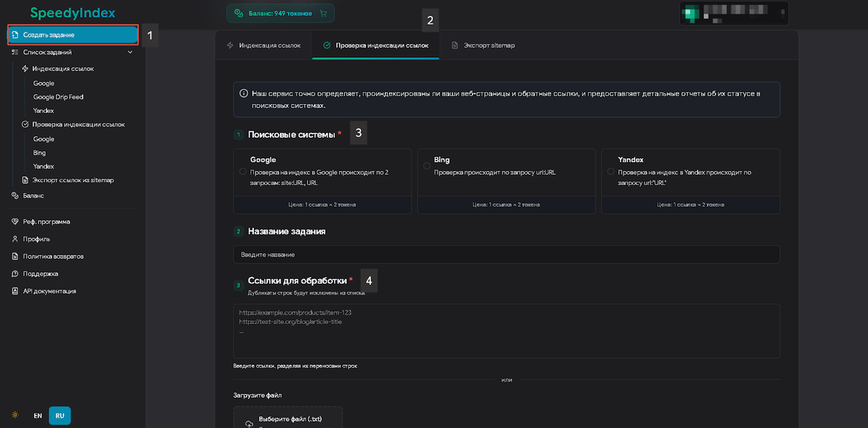Select the Yandex search engine radio
The width and height of the screenshot is (868, 428).
click(x=611, y=172)
